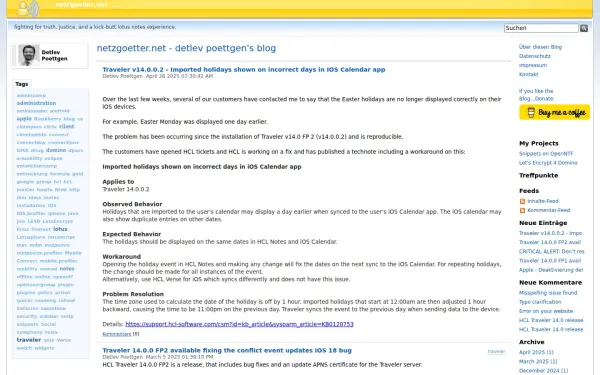Open the Inhalte-Feed text link
Screen dimensions: 600x375
click(543, 201)
